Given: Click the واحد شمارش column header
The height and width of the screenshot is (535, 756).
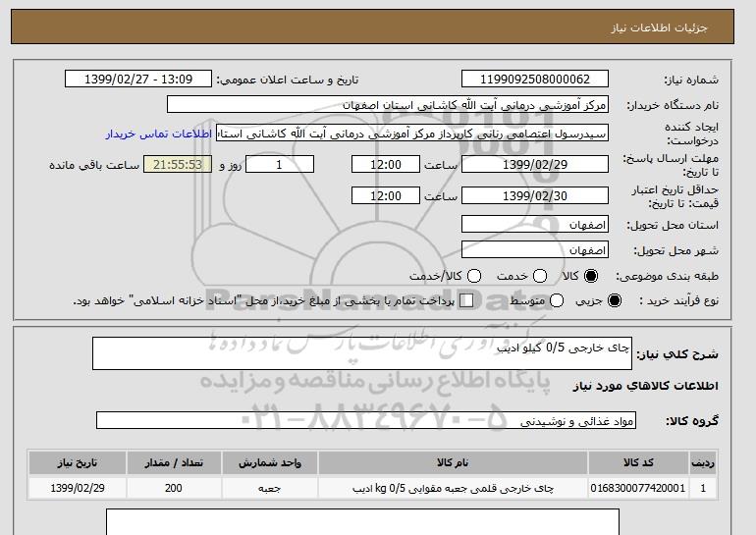Looking at the screenshot, I should (x=270, y=462).
